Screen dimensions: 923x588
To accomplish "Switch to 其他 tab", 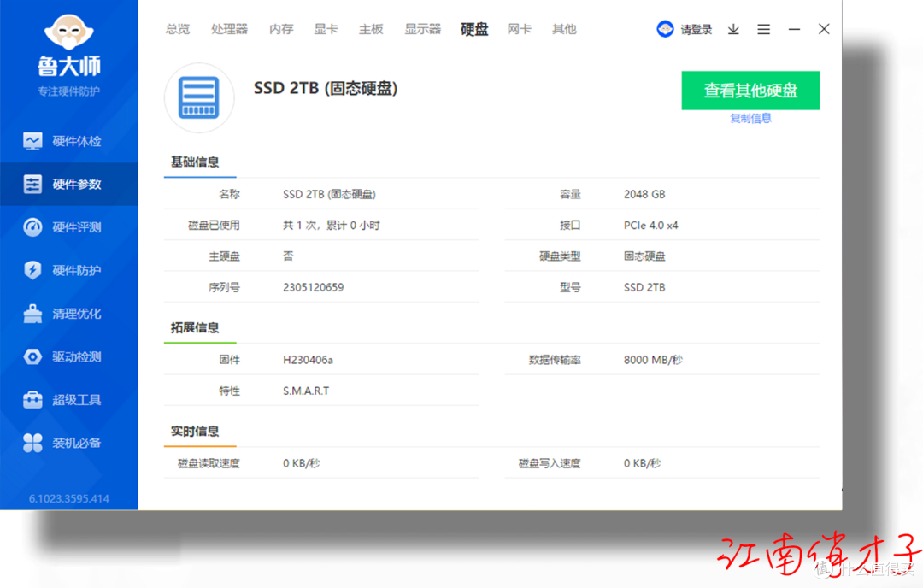I will pos(565,29).
